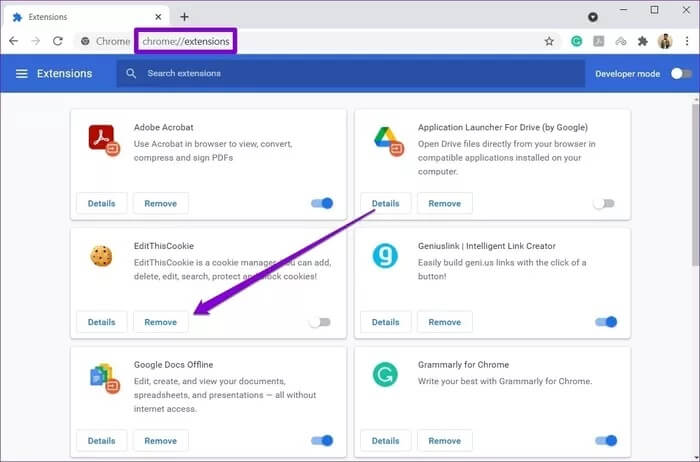Remove the EditThisCookie extension
Image resolution: width=700 pixels, height=462 pixels.
click(161, 322)
